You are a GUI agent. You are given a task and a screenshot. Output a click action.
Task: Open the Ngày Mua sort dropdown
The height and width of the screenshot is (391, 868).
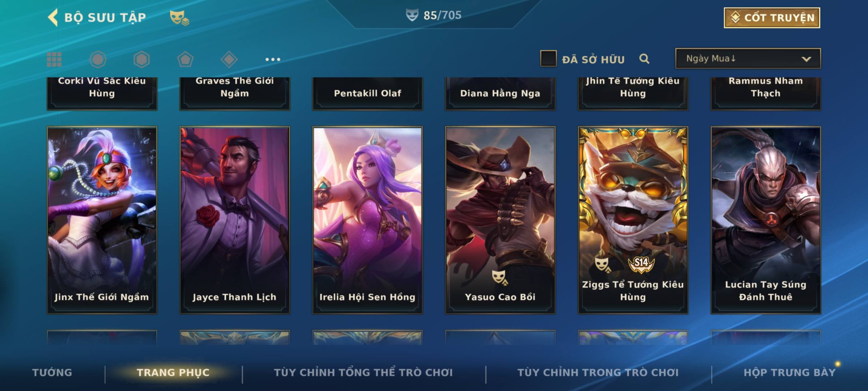point(748,58)
